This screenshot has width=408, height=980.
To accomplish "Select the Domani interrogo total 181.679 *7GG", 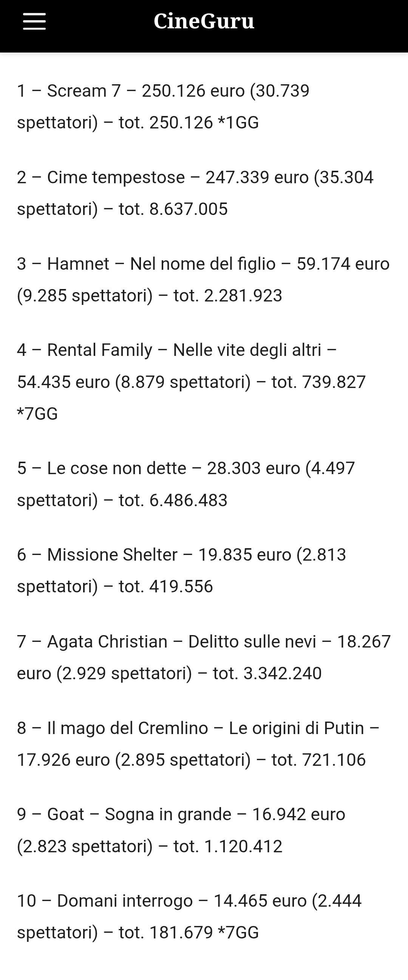I will coord(189,932).
